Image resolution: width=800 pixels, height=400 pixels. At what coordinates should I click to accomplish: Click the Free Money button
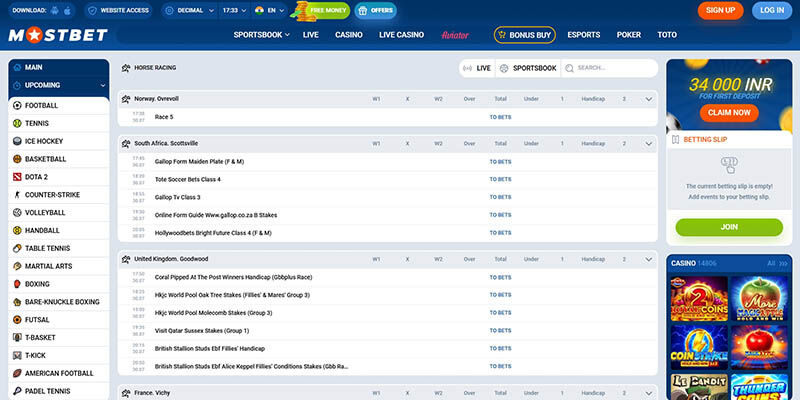[x=321, y=10]
